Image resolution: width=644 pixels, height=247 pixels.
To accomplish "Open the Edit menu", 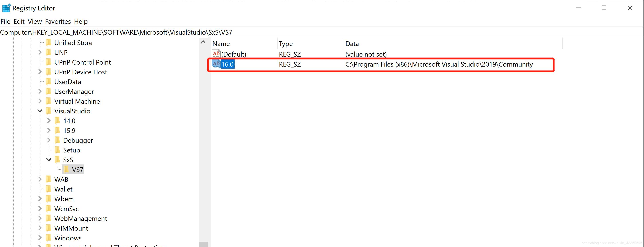I will [19, 22].
